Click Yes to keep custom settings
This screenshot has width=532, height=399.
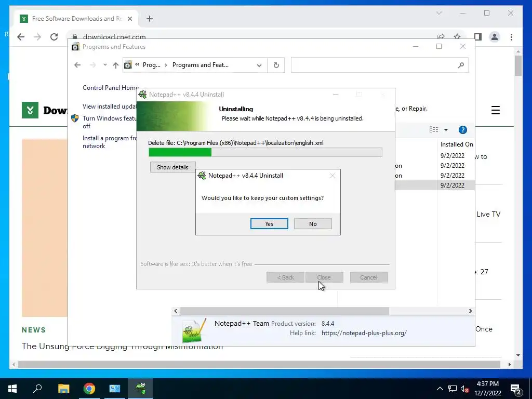269,224
